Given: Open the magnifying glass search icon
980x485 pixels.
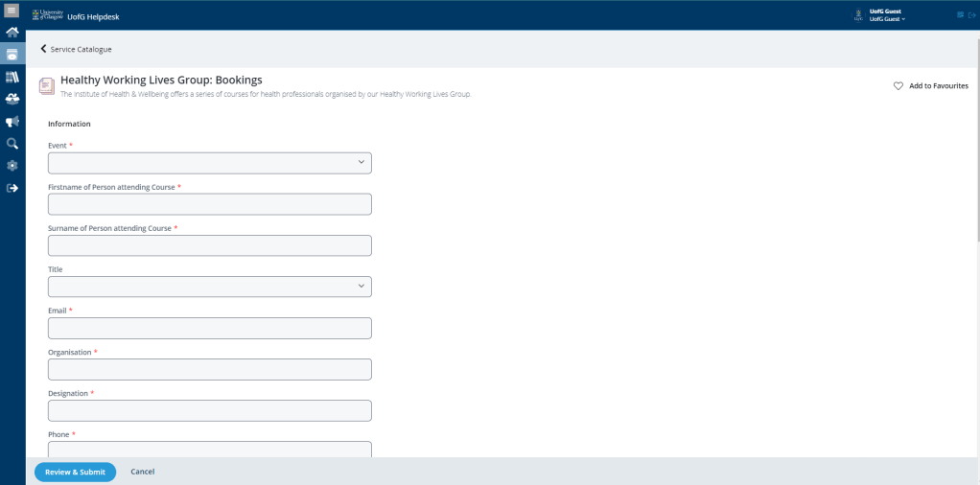Looking at the screenshot, I should [x=12, y=144].
